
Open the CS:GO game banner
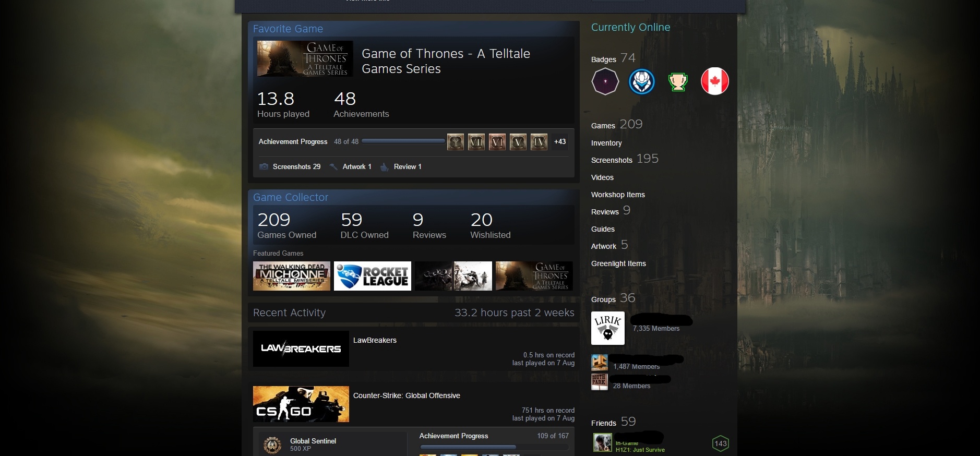301,404
